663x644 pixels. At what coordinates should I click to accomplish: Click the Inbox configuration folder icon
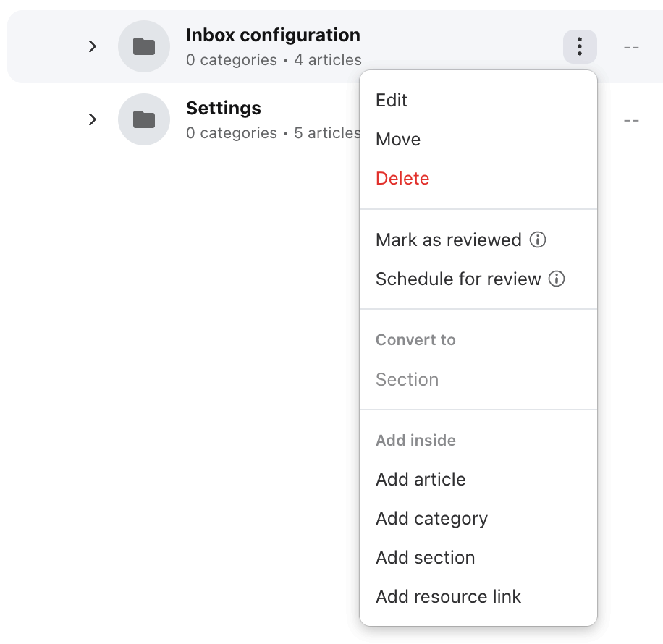[x=144, y=46]
